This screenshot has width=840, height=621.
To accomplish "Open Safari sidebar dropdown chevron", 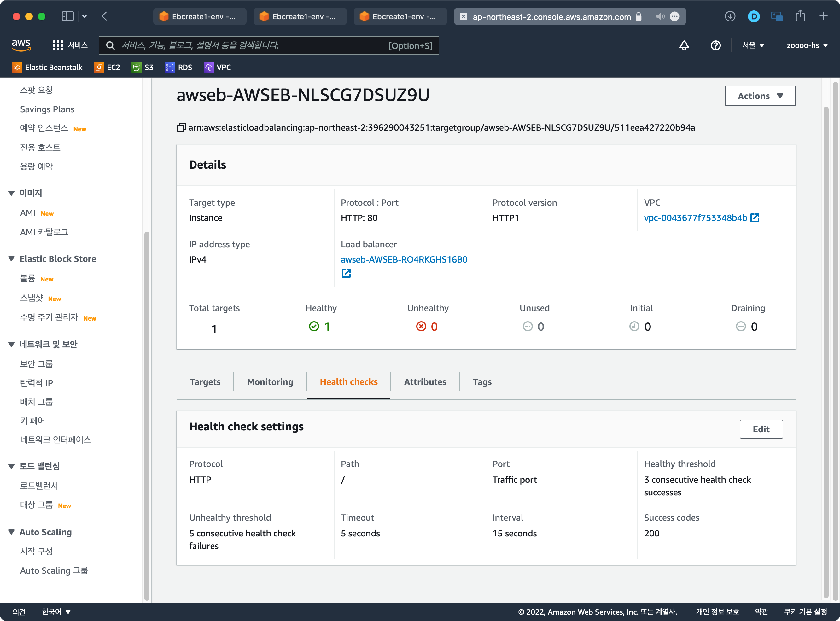I will point(85,16).
